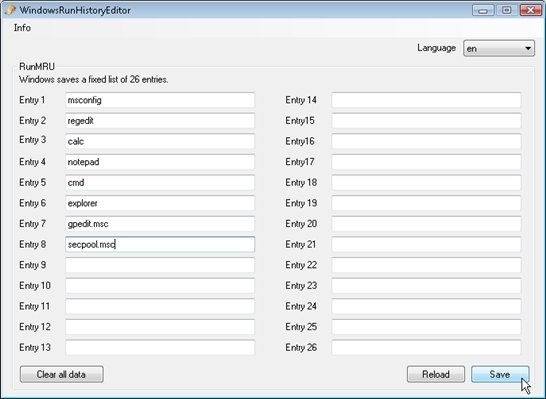
Task: Click the empty Entry 25 input field
Action: click(426, 327)
